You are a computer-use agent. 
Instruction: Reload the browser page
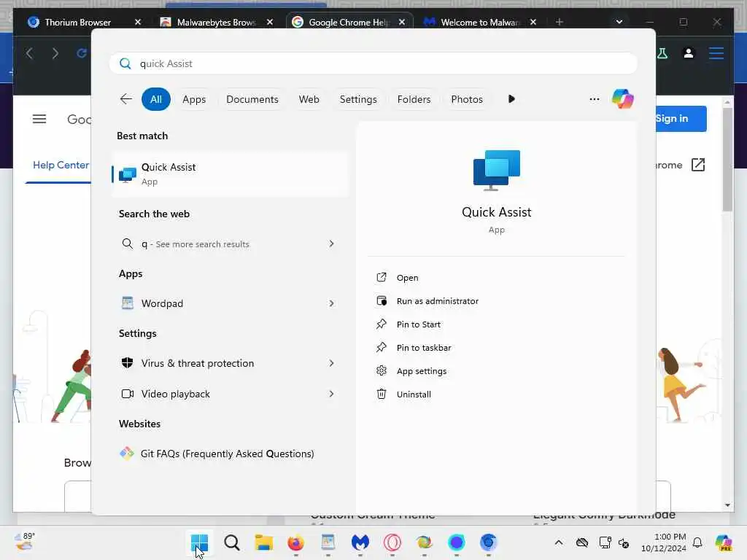[x=81, y=52]
